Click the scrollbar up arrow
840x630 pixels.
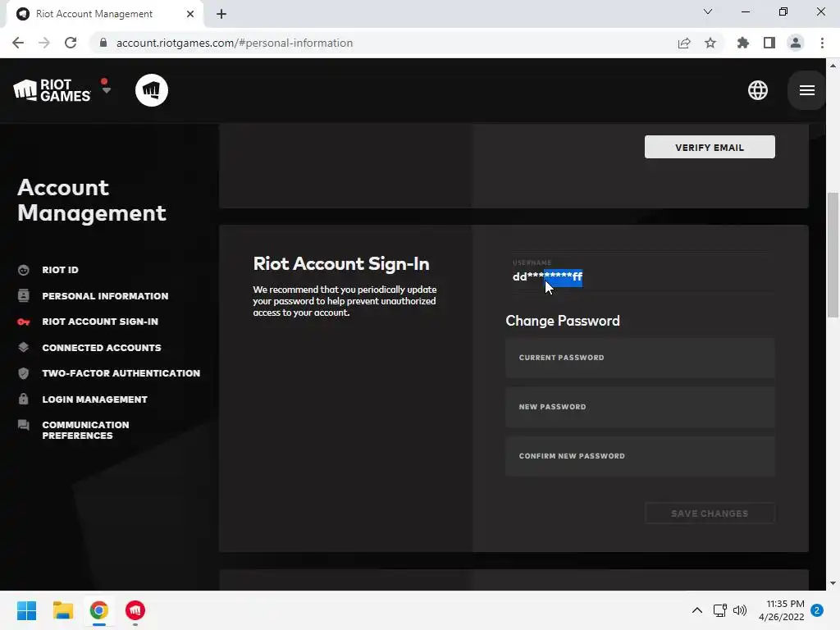coord(833,66)
